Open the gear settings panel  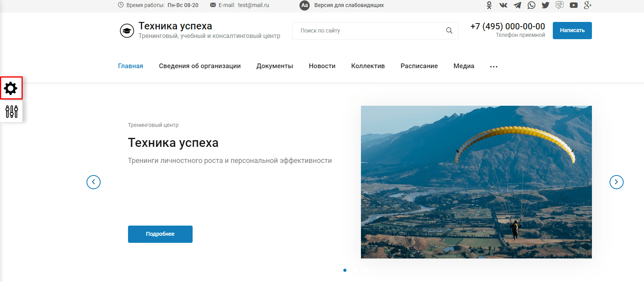tap(11, 88)
